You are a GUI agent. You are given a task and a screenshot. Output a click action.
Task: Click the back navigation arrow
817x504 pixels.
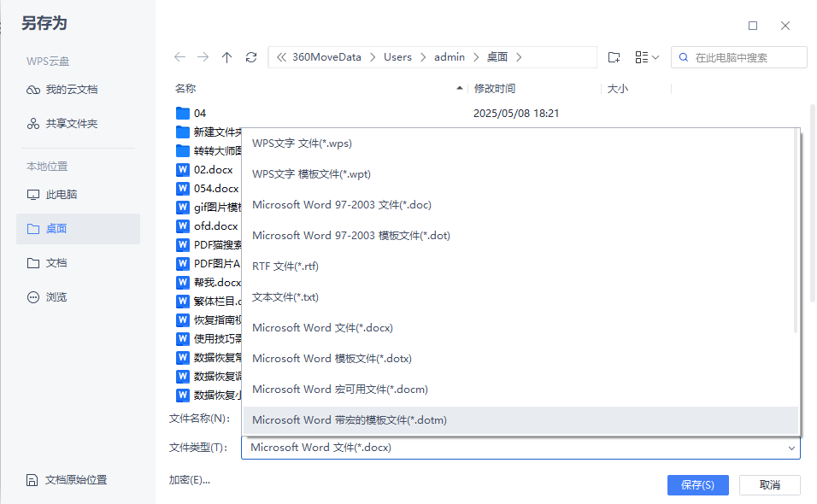tap(179, 56)
